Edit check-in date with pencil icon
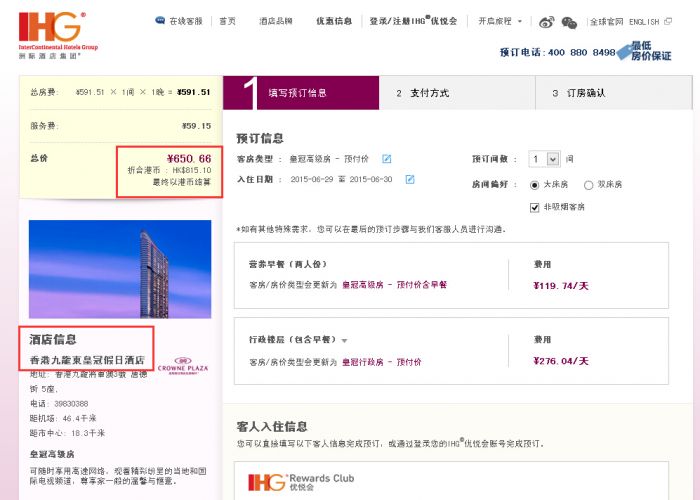Viewport: 700px width, 500px height. 410,179
